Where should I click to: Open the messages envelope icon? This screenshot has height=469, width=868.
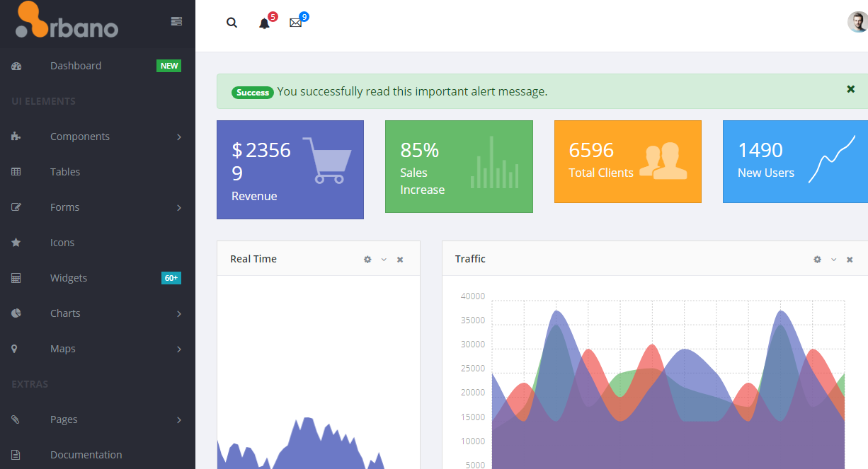(295, 23)
